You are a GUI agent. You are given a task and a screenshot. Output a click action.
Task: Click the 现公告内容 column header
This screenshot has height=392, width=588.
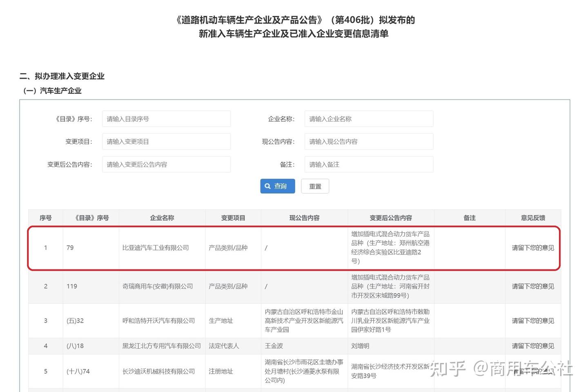[305, 218]
